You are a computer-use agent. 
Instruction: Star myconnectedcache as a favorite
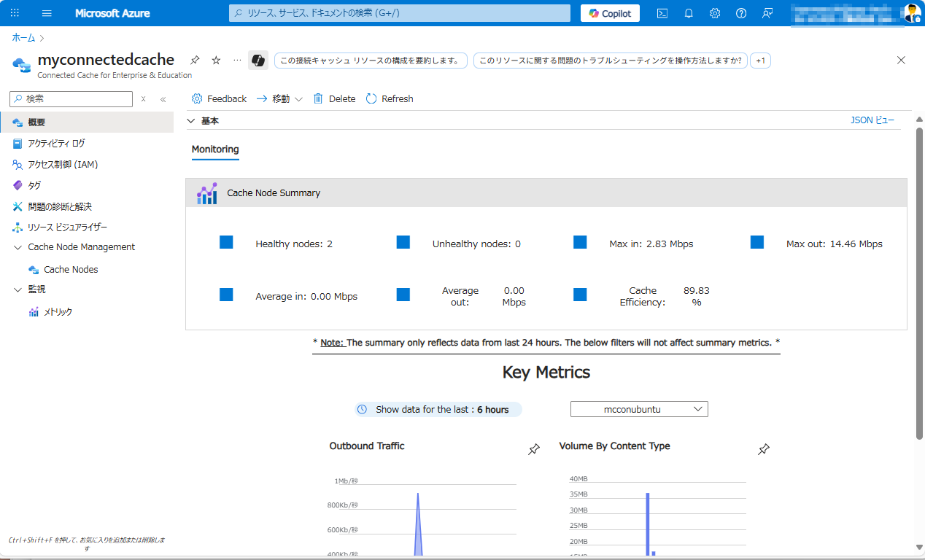pos(215,60)
